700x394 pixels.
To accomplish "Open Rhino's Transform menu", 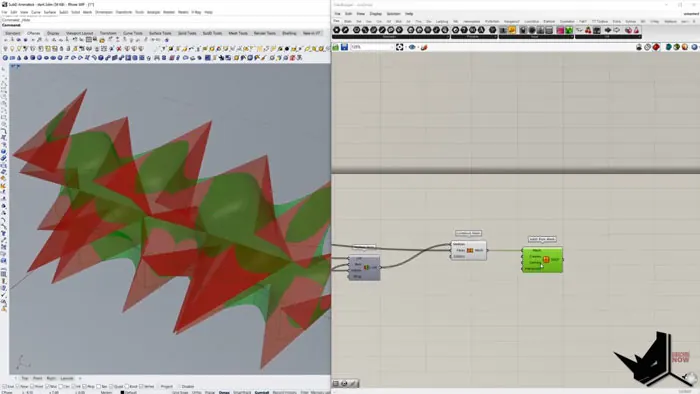I will [x=124, y=12].
